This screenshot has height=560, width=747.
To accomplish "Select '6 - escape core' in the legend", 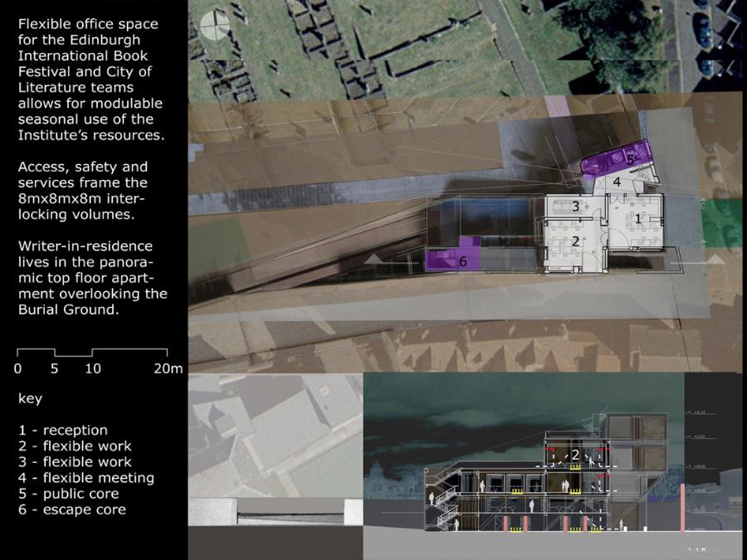I will pyautogui.click(x=72, y=509).
